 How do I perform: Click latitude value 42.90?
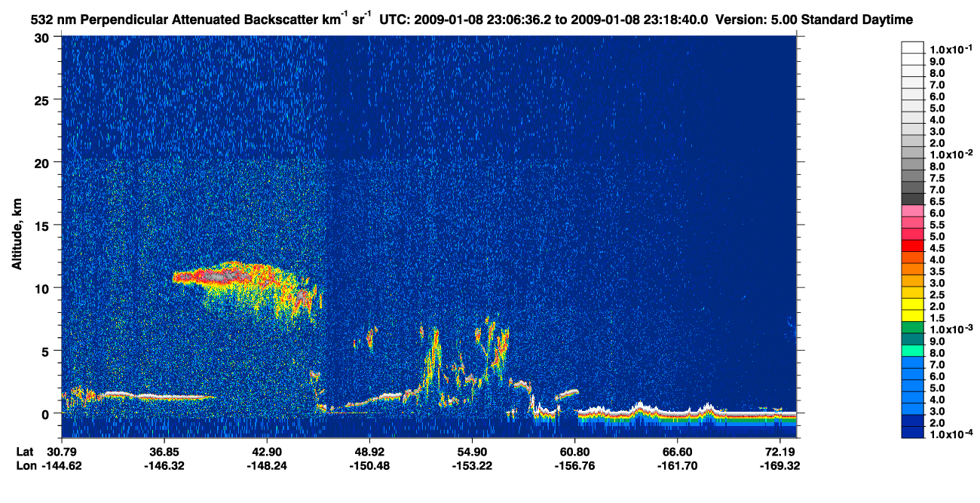(267, 452)
